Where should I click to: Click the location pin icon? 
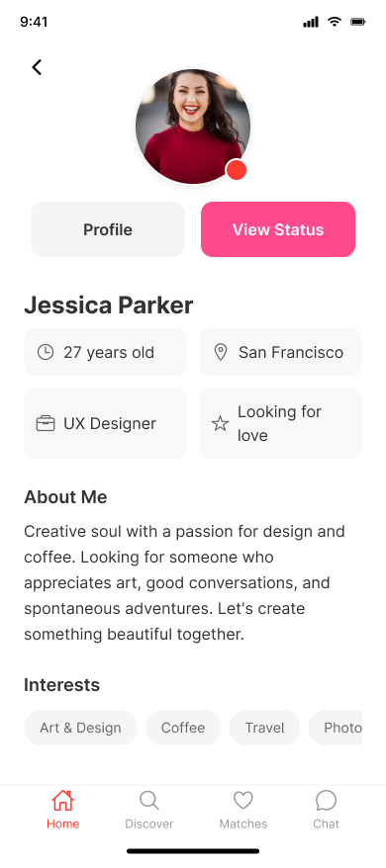(221, 352)
